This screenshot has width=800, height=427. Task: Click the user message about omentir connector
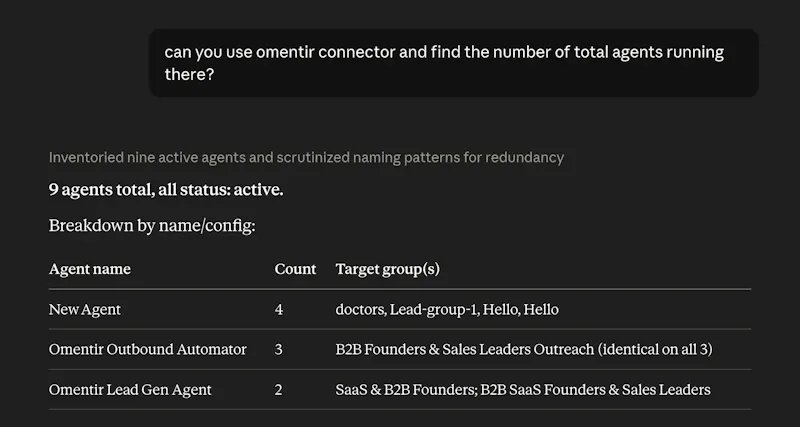pyautogui.click(x=454, y=63)
